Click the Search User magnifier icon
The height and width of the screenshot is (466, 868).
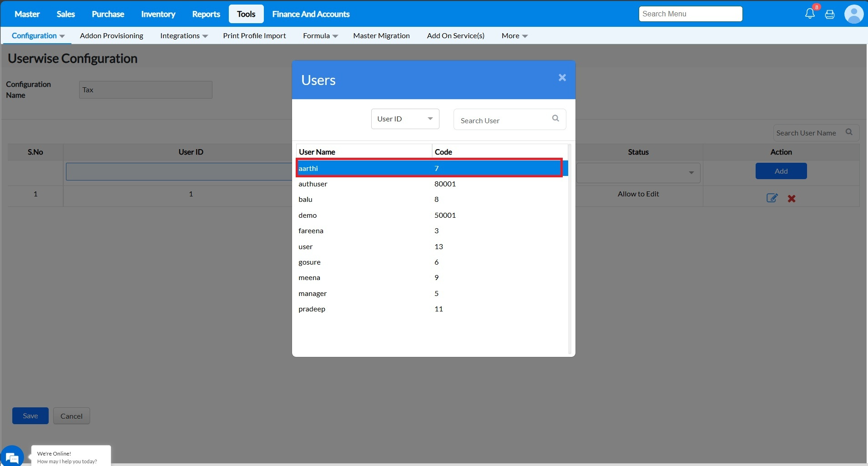tap(555, 118)
